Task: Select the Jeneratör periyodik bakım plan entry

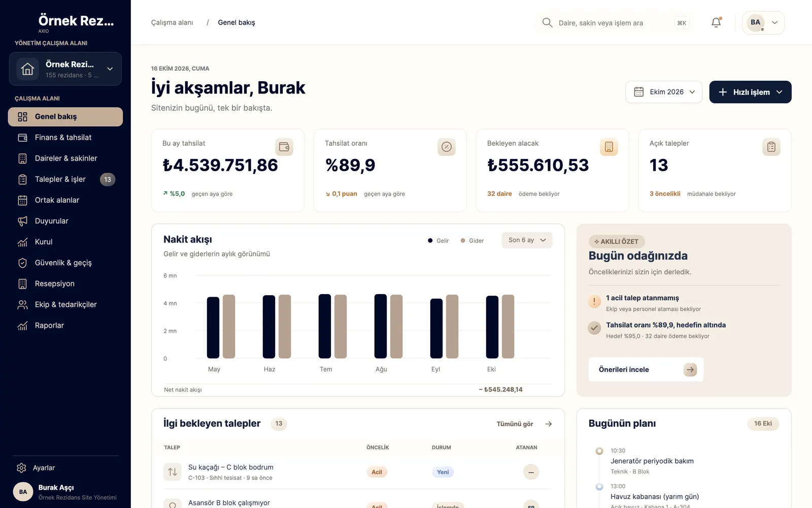Action: 652,461
